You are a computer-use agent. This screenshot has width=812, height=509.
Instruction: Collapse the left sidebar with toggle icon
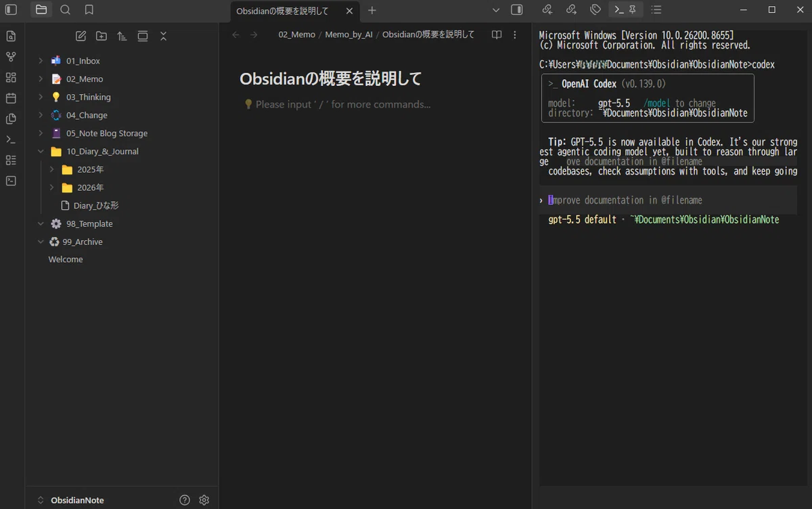click(x=11, y=10)
